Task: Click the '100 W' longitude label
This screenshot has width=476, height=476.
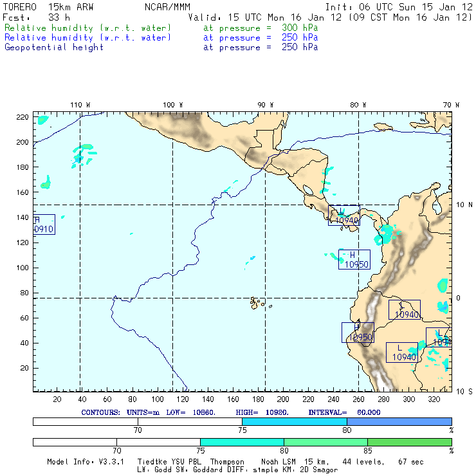Action: pyautogui.click(x=173, y=105)
